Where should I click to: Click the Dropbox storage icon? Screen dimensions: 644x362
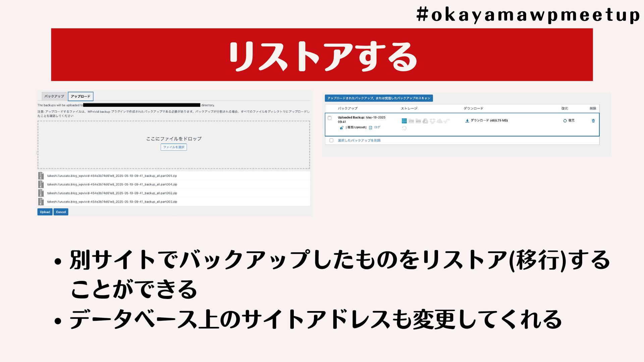click(432, 121)
